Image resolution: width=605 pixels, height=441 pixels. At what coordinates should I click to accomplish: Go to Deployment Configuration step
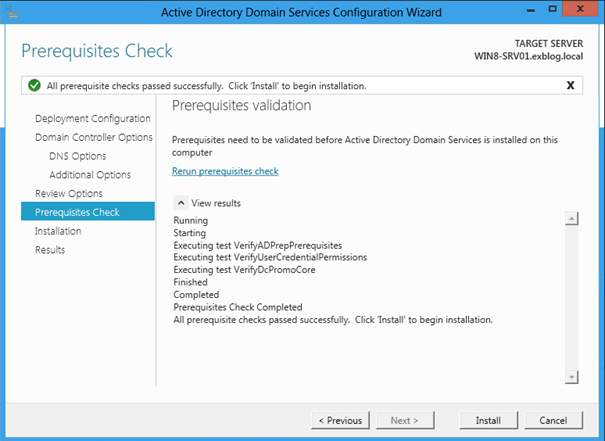click(93, 118)
